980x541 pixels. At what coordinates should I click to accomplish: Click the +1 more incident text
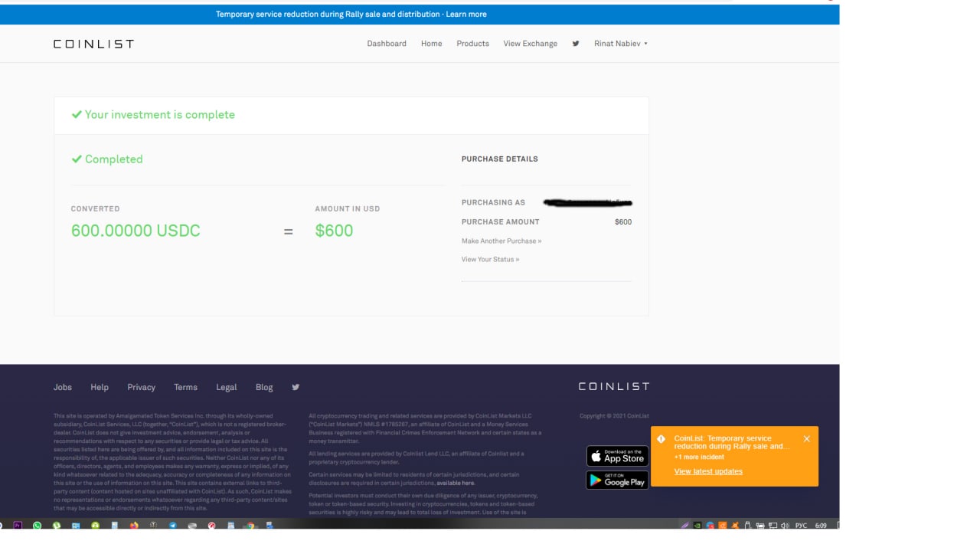699,457
